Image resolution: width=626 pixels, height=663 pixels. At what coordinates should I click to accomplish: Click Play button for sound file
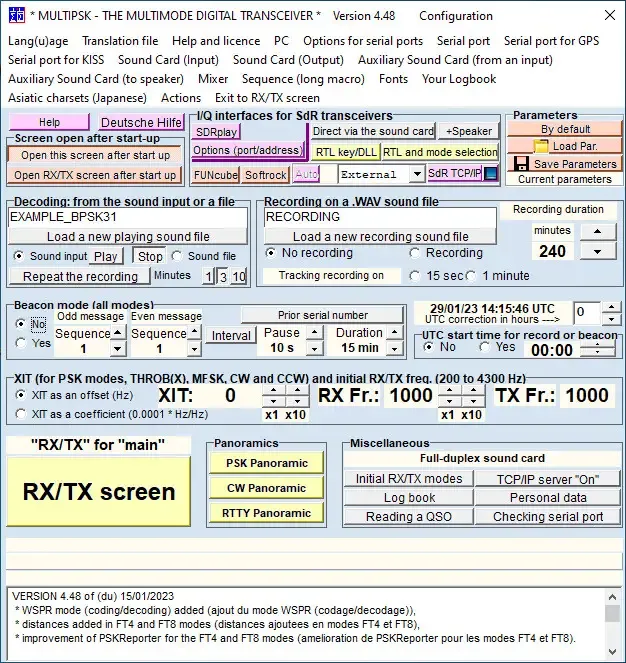106,256
